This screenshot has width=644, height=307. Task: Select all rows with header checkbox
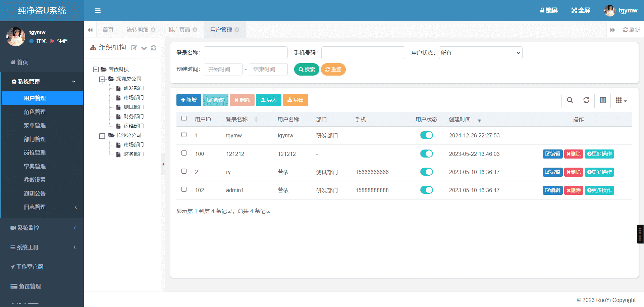pos(184,119)
